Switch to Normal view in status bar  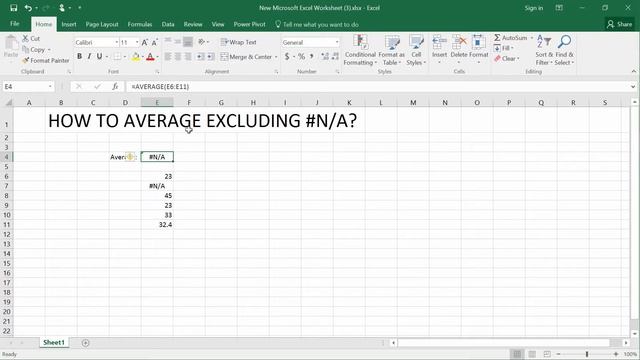point(517,354)
